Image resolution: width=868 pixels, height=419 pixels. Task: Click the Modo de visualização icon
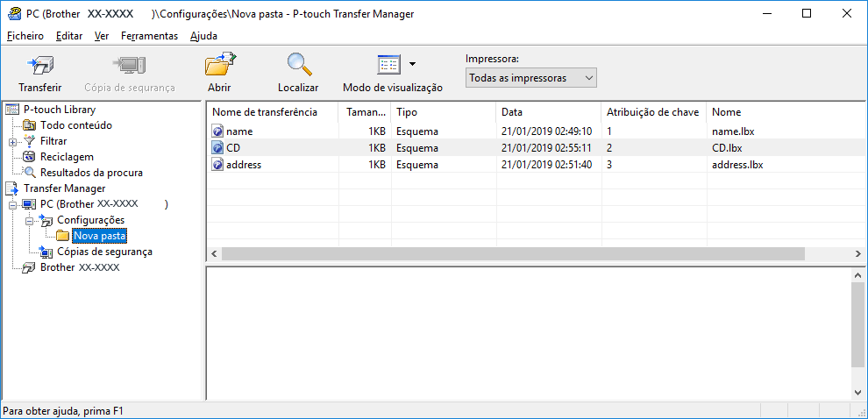coord(388,65)
